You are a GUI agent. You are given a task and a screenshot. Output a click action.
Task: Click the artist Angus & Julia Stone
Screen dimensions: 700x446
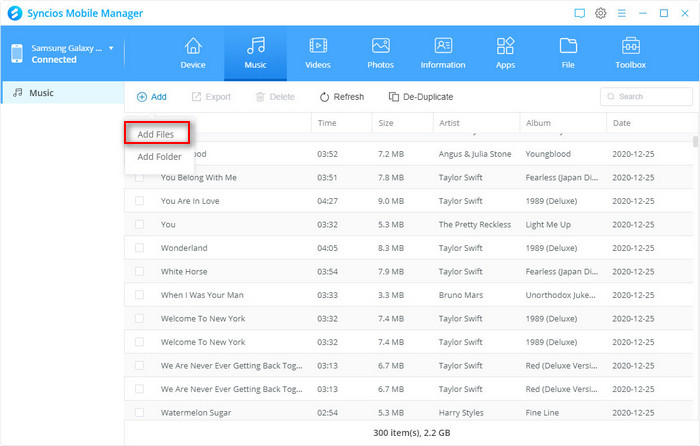475,154
